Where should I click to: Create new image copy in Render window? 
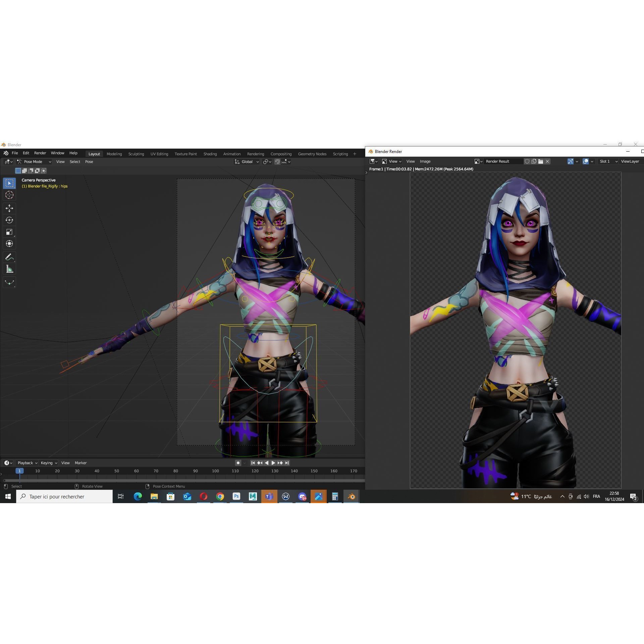point(534,161)
